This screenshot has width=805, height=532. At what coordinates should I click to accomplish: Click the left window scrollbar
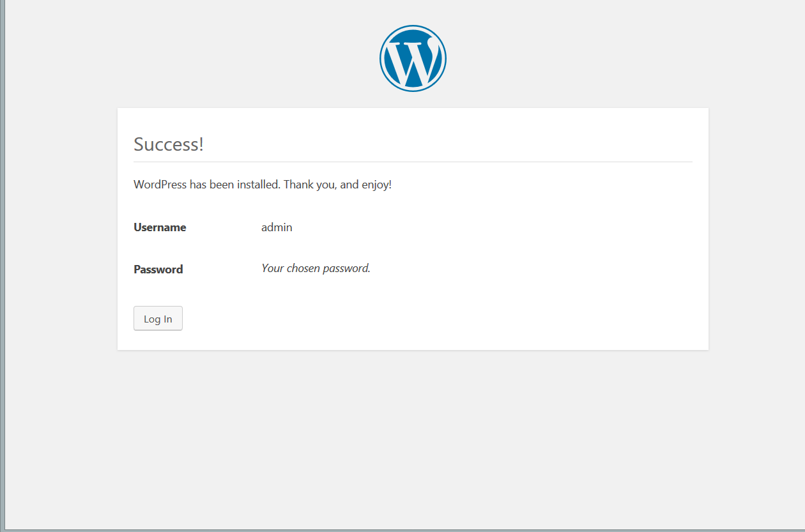pos(4,255)
